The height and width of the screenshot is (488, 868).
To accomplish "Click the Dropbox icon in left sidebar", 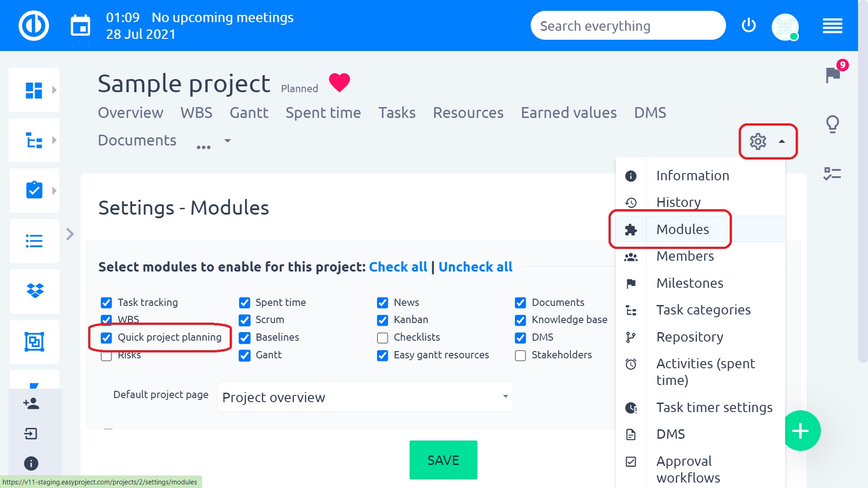I will [35, 291].
